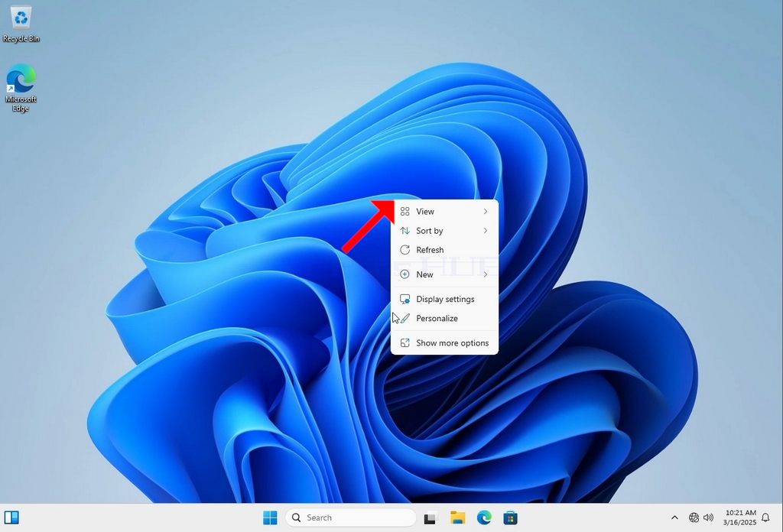Open Microsoft Edge from the taskbar
Image resolution: width=783 pixels, height=532 pixels.
pyautogui.click(x=484, y=517)
